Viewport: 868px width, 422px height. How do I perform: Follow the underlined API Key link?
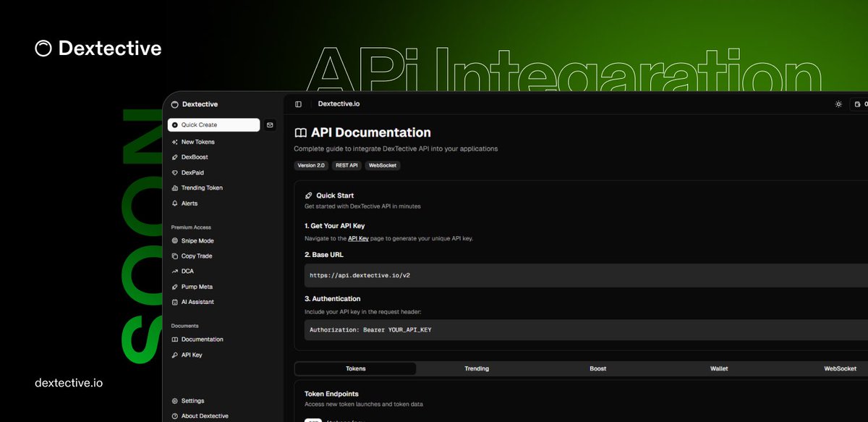pyautogui.click(x=358, y=238)
